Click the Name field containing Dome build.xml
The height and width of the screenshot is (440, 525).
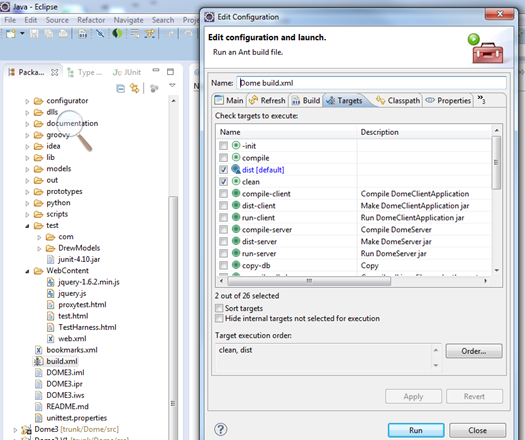click(x=371, y=83)
